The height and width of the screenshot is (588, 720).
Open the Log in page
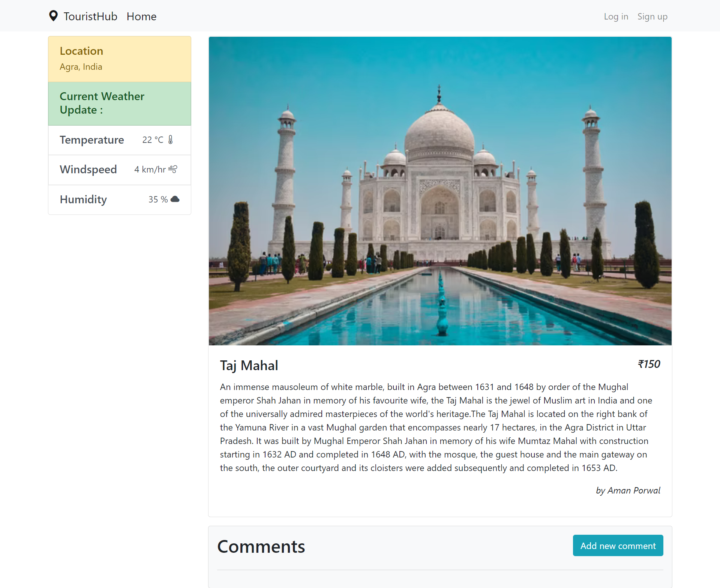616,16
